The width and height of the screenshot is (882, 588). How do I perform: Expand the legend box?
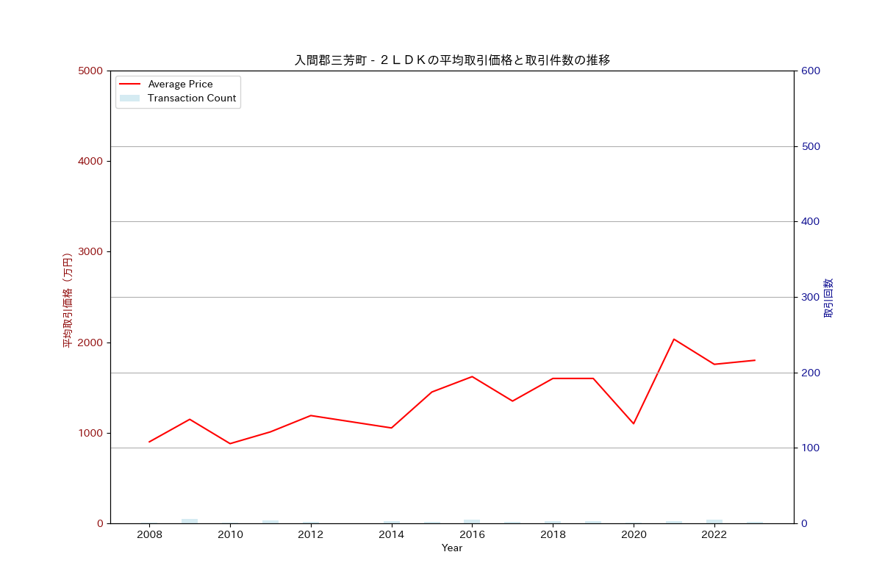177,90
